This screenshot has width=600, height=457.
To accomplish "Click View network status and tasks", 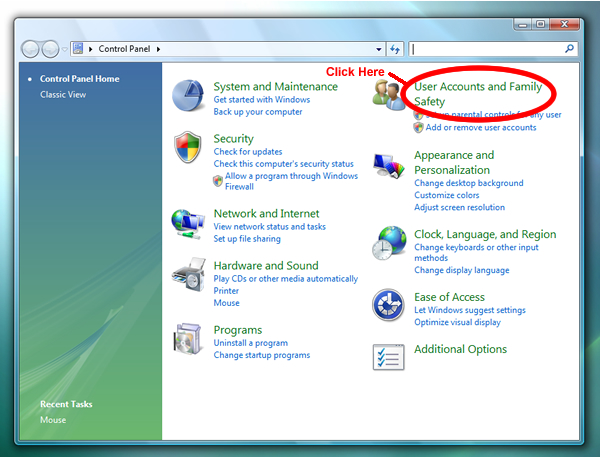I will click(269, 227).
